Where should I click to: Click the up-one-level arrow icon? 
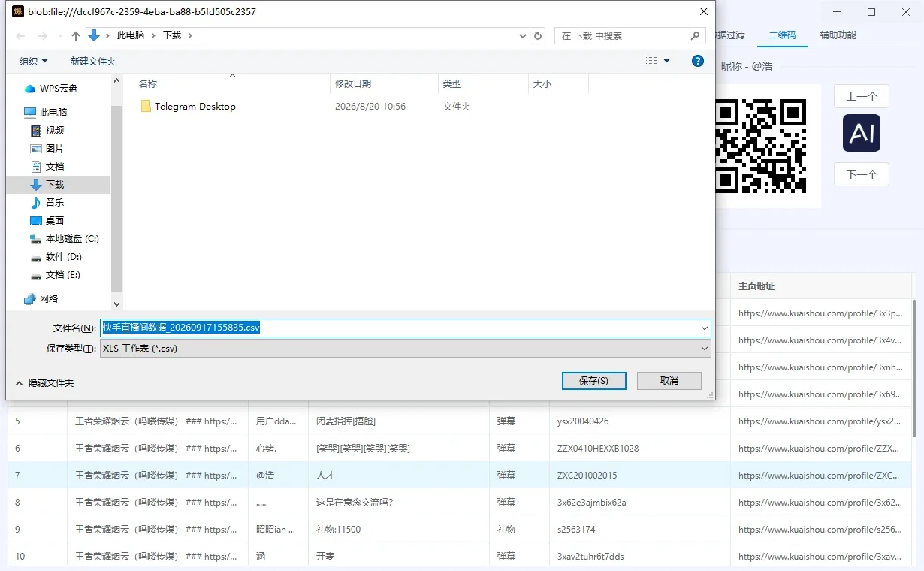point(76,35)
